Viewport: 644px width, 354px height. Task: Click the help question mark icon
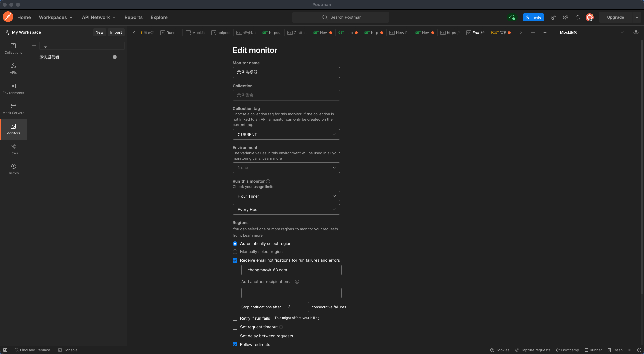tap(639, 350)
